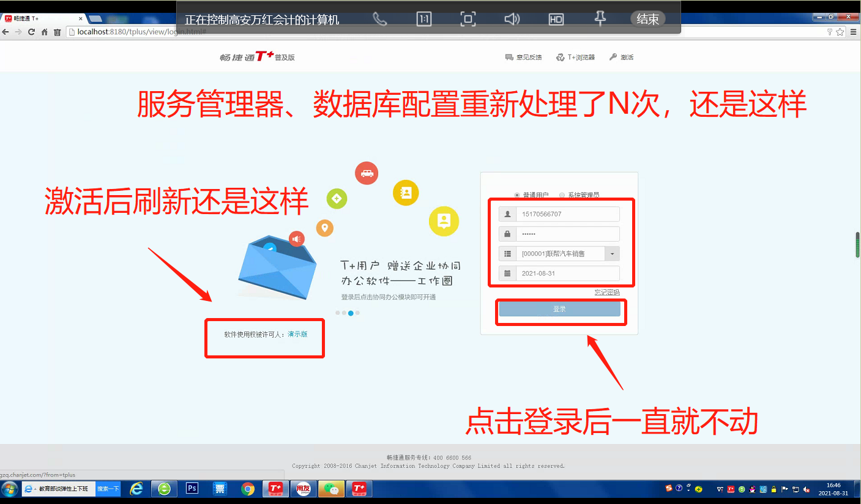Click the trash icon in browser toolbar
The height and width of the screenshot is (504, 861).
pos(57,32)
